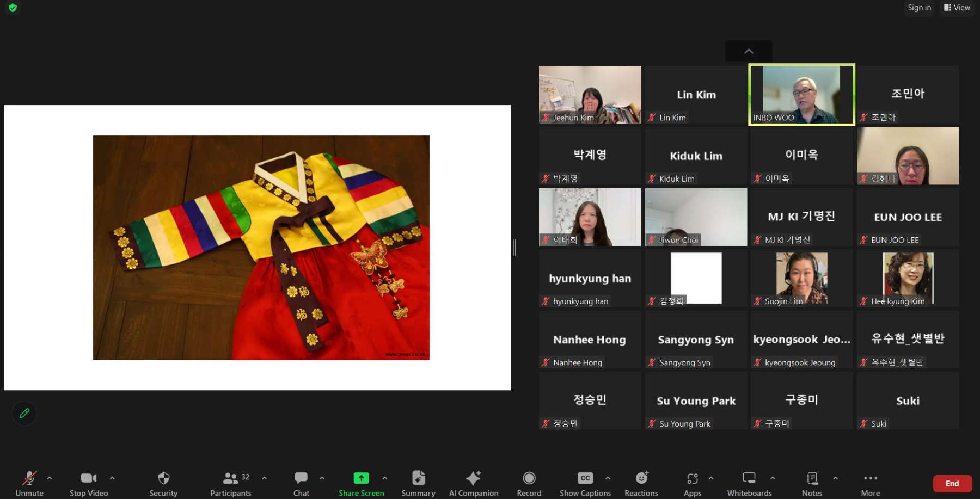
Task: Click the Sign in link
Action: pos(919,8)
